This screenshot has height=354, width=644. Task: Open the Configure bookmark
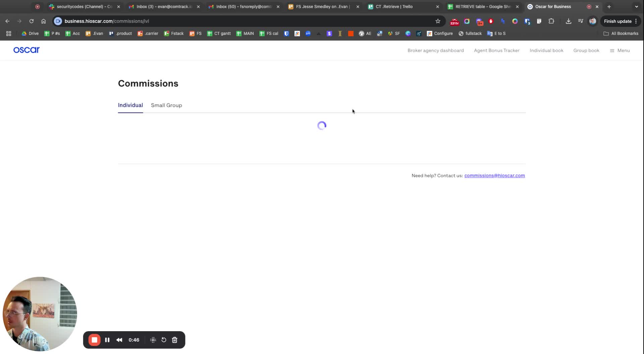click(x=440, y=34)
